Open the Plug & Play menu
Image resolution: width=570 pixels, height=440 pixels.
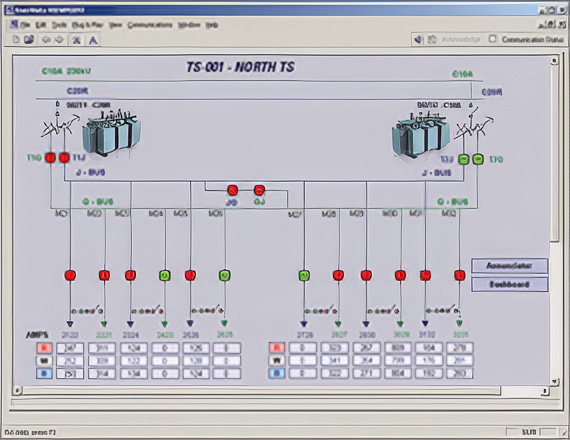(87, 25)
